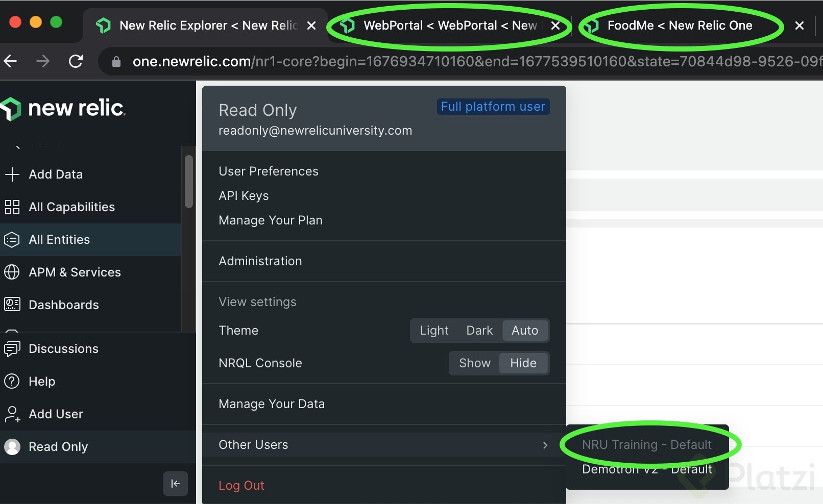Click the Read Only avatar icon
The height and width of the screenshot is (504, 823).
pos(12,447)
